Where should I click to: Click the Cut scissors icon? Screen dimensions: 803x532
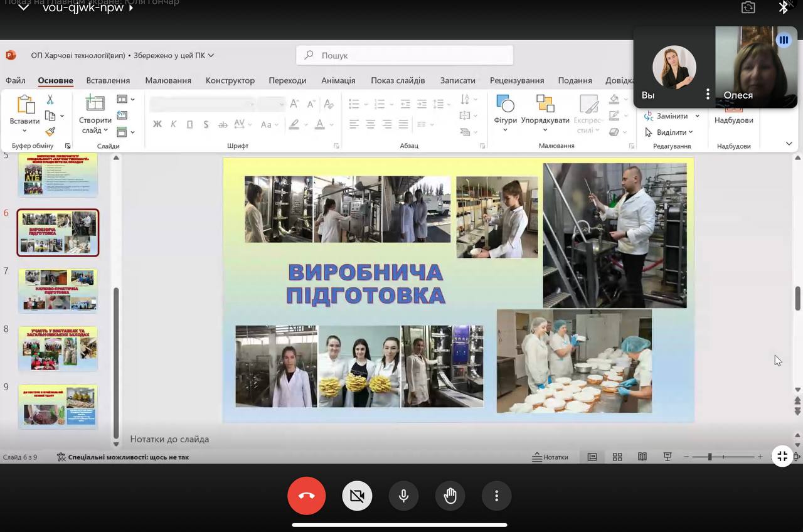(50, 100)
